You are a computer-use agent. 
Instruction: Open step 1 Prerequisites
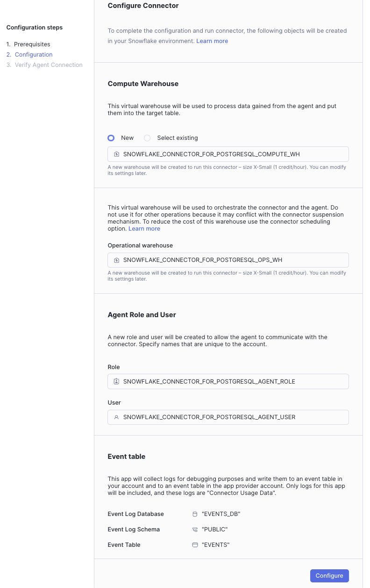pyautogui.click(x=32, y=44)
